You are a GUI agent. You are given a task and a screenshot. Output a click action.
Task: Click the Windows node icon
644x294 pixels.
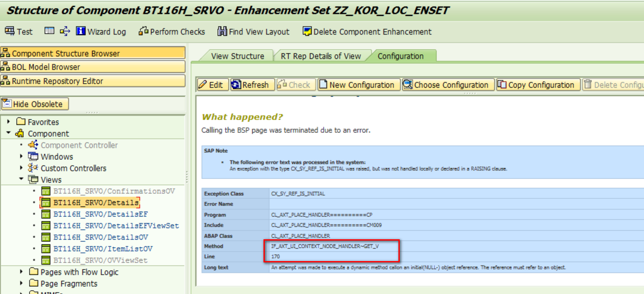(x=33, y=156)
